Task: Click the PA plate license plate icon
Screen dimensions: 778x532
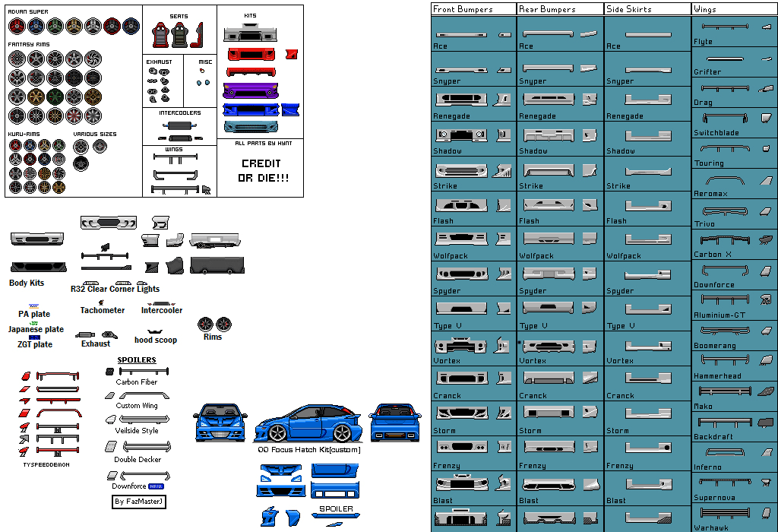Action: click(33, 306)
